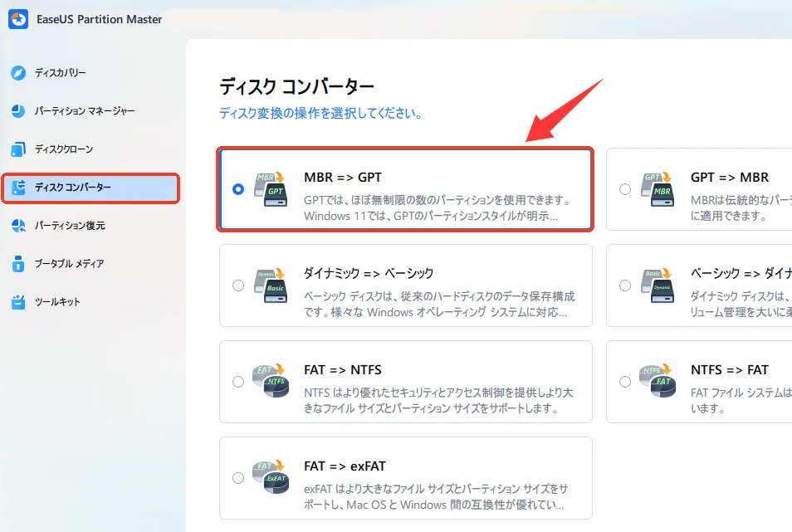Click the MBR => GPT title text
Image resolution: width=792 pixels, height=532 pixels.
(343, 178)
